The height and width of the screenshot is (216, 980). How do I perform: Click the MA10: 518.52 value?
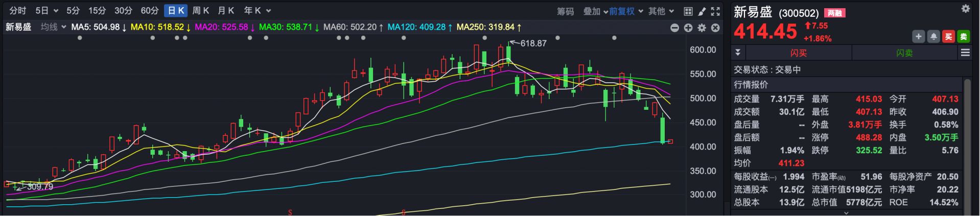[160, 27]
